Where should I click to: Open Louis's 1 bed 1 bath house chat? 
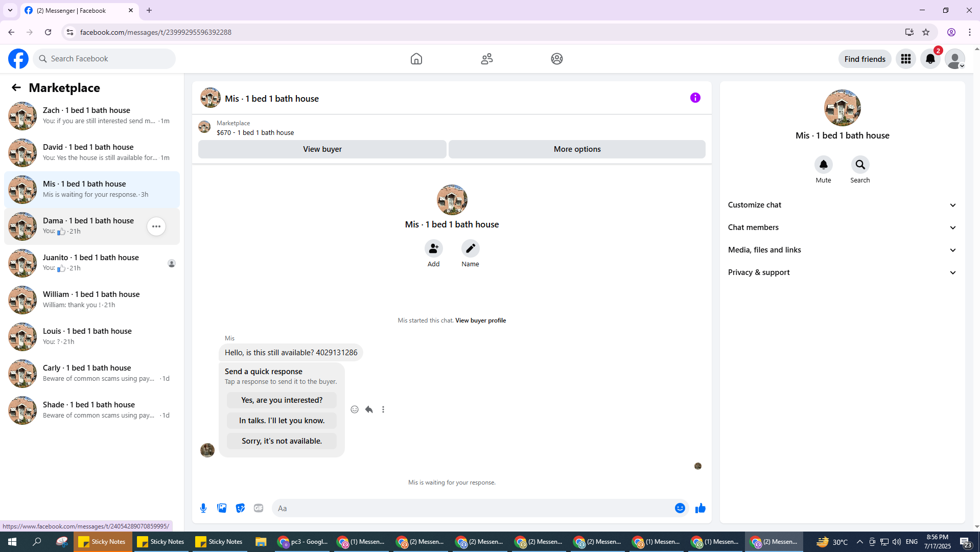(92, 337)
